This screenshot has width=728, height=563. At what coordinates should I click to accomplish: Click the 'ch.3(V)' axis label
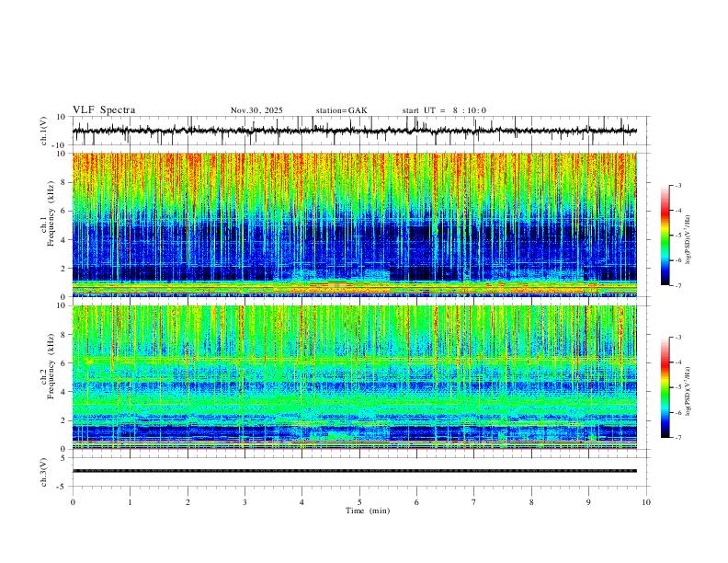44,472
